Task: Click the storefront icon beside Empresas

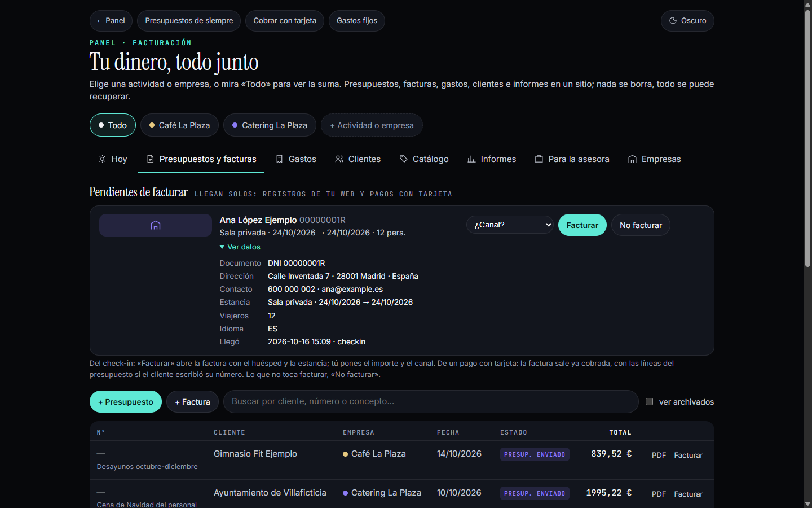Action: click(x=632, y=159)
